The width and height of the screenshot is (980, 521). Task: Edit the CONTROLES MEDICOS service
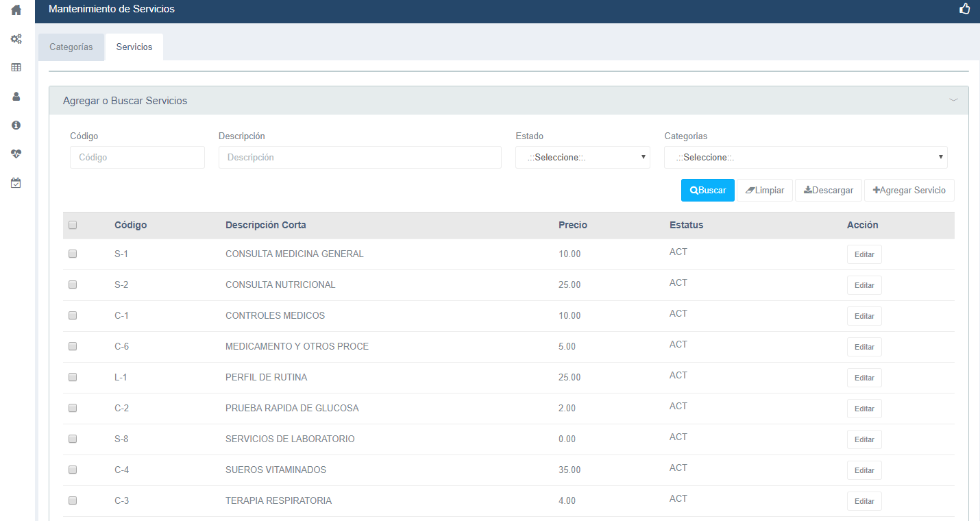pos(864,316)
